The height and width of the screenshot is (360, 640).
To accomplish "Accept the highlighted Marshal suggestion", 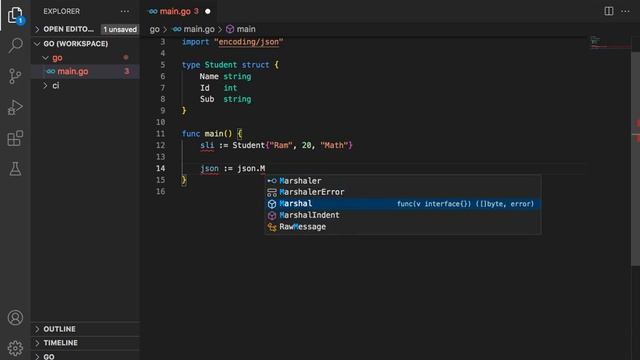I will coord(403,204).
